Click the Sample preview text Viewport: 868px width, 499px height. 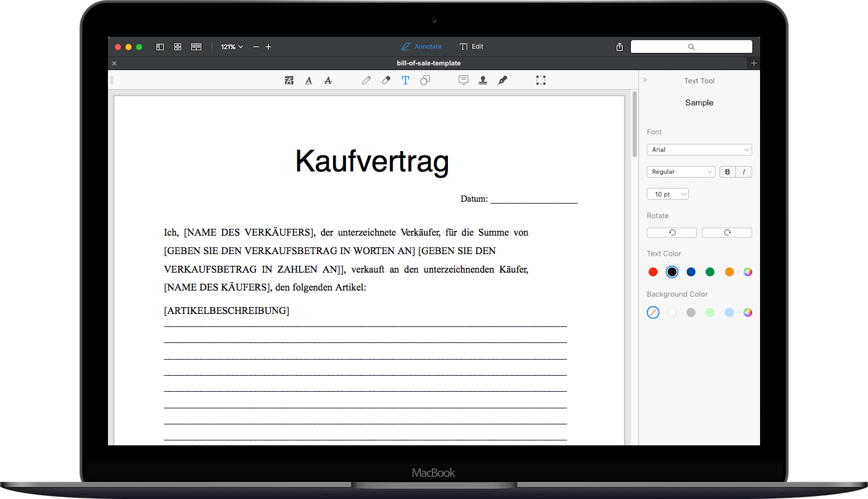(x=699, y=103)
